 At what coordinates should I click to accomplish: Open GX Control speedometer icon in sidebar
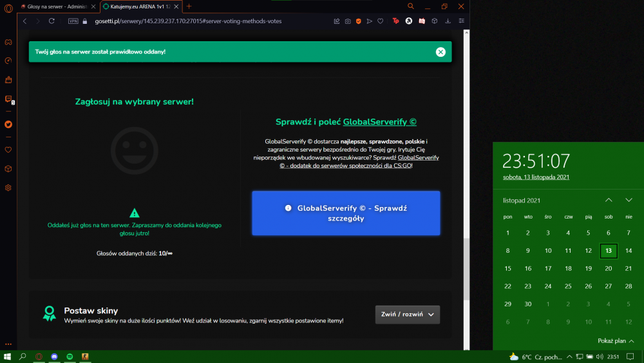tap(8, 61)
